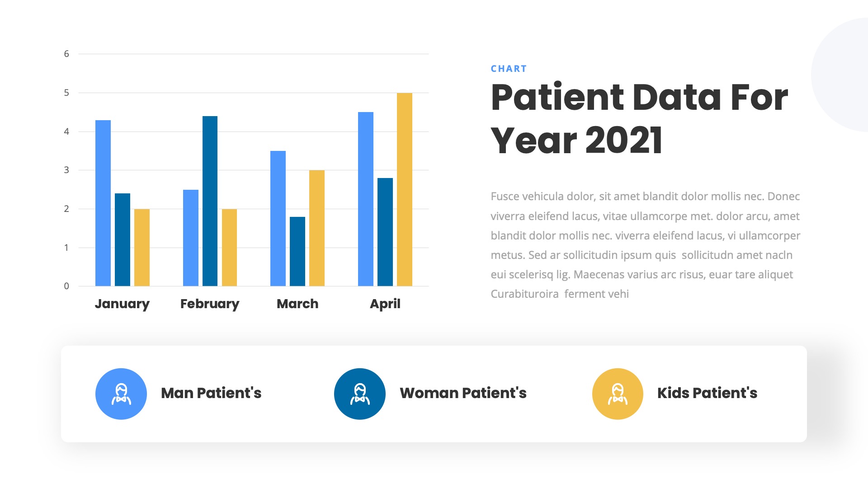The image size is (868, 488).
Task: Select the Woman Patient's legend label
Action: 463,393
